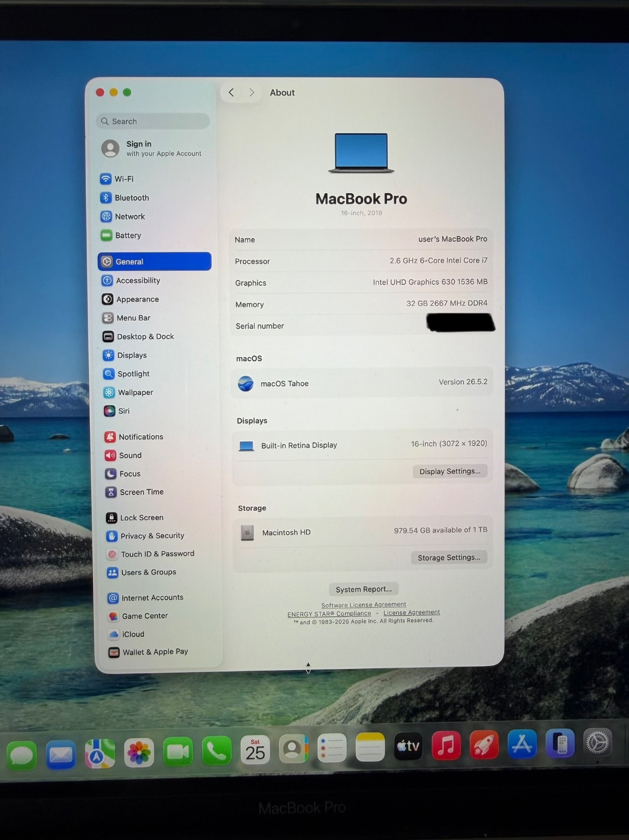Open App Store from the Dock
629x840 pixels.
(522, 744)
